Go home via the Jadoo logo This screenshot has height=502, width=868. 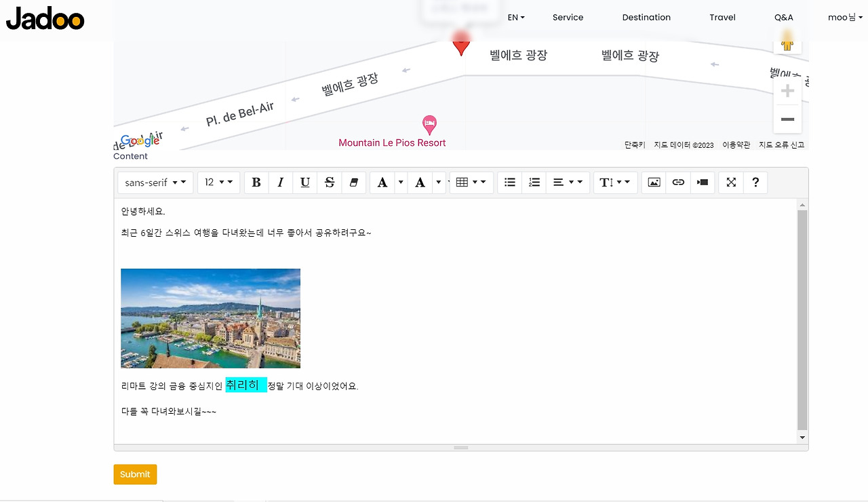(x=45, y=19)
